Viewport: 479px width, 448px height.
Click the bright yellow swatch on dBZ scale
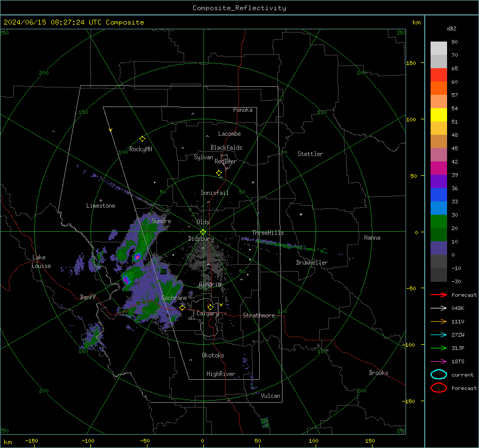click(x=439, y=115)
